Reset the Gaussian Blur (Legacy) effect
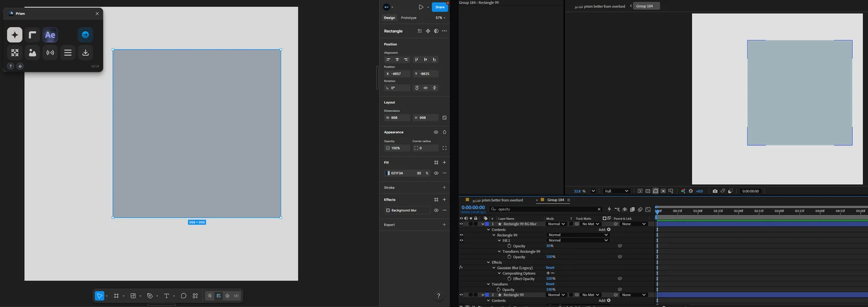This screenshot has height=307, width=868. click(550, 268)
